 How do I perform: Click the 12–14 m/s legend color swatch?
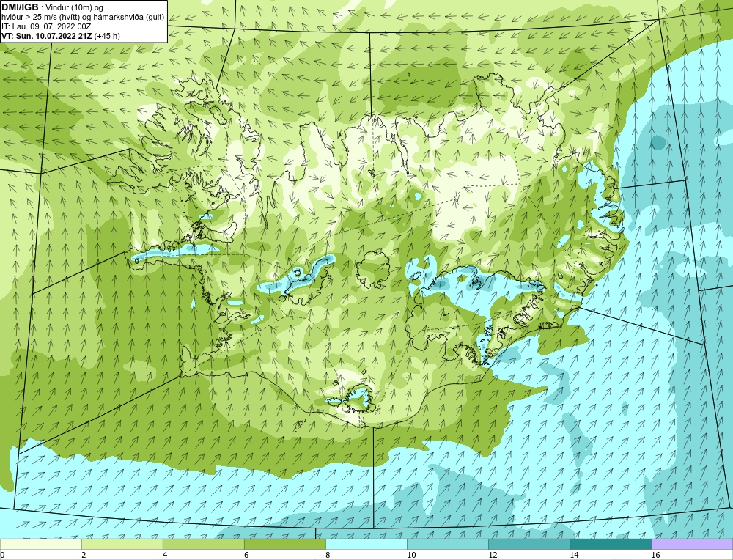[529, 544]
